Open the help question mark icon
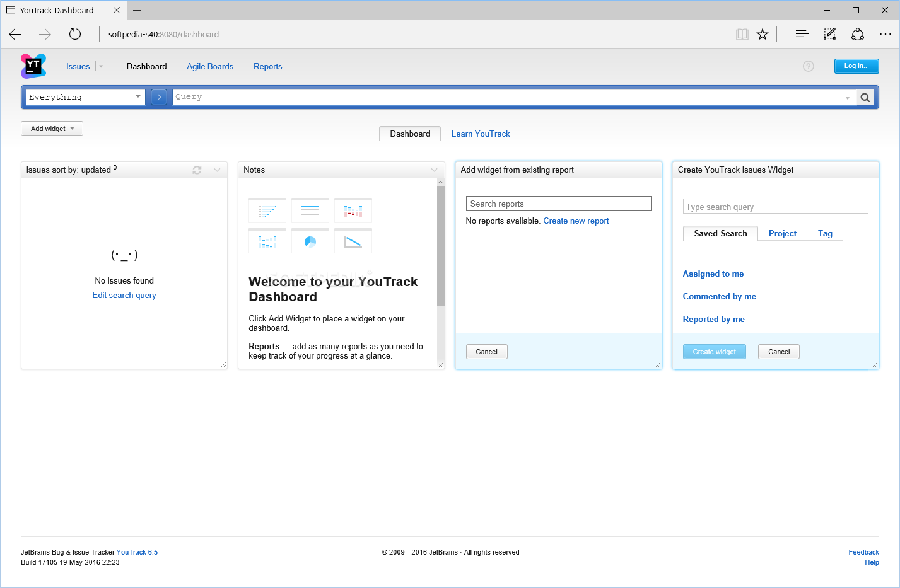The image size is (900, 588). (x=809, y=66)
